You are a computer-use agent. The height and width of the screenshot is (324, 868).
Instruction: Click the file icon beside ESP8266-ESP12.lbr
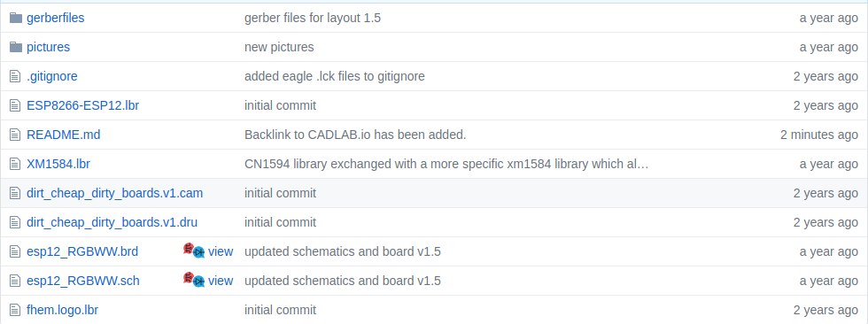14,105
